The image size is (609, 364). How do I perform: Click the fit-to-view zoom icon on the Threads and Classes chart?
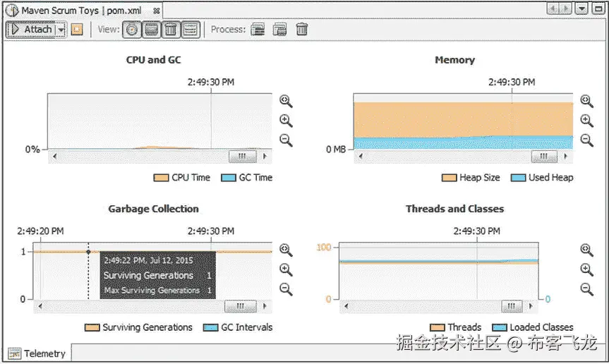(x=586, y=250)
